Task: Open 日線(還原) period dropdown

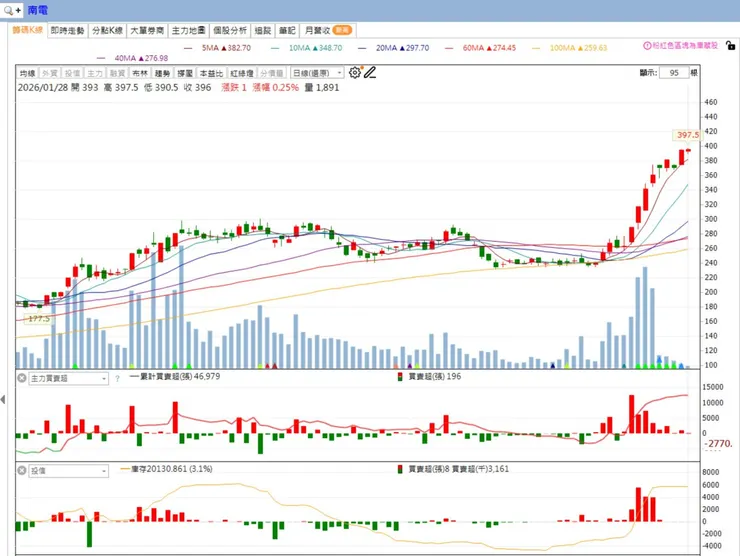Action: [x=317, y=73]
